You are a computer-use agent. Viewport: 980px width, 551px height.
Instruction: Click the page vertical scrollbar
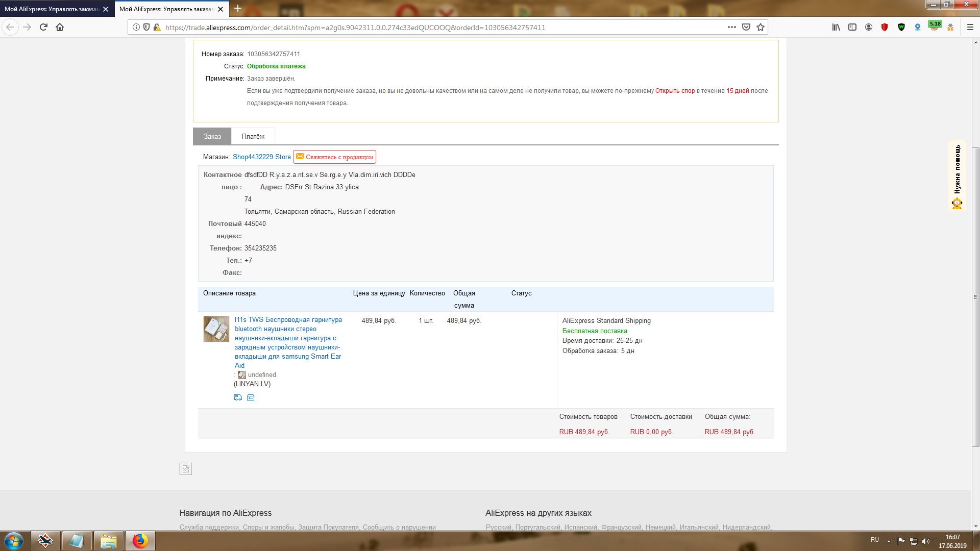975,297
